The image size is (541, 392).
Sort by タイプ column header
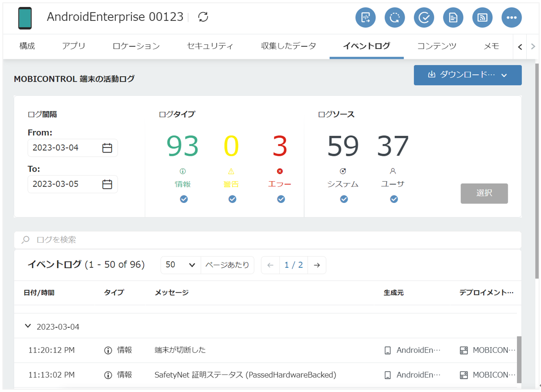pos(114,293)
